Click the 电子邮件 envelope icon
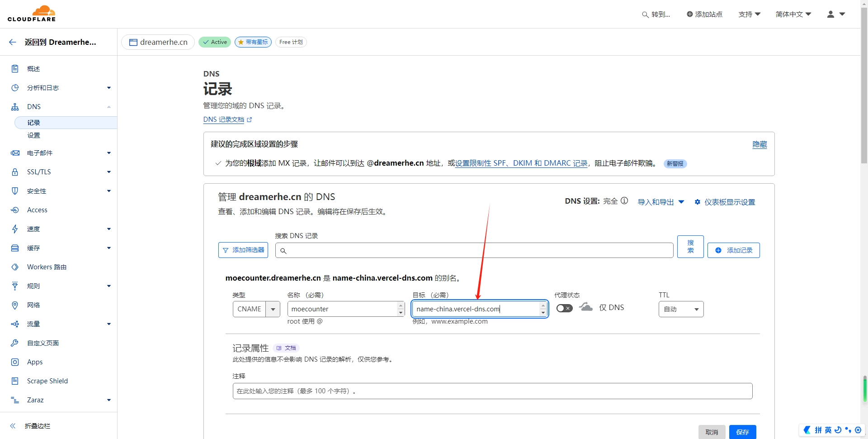 (15, 153)
